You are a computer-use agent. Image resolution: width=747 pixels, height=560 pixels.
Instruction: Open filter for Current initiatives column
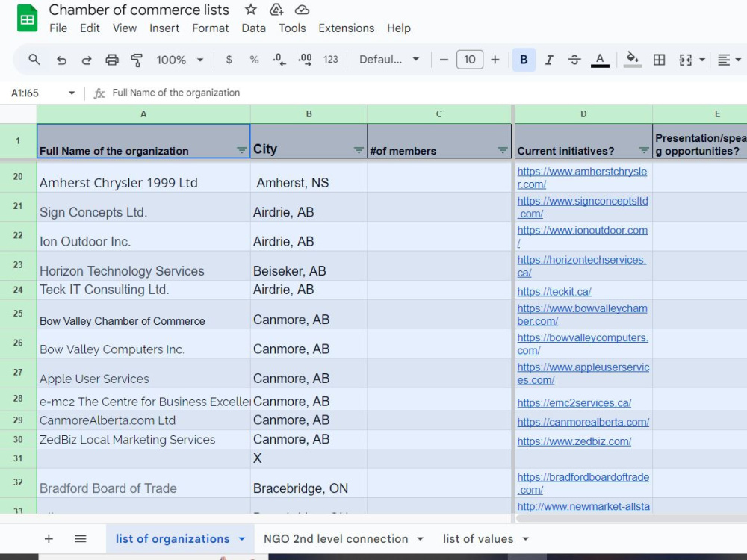(x=644, y=150)
